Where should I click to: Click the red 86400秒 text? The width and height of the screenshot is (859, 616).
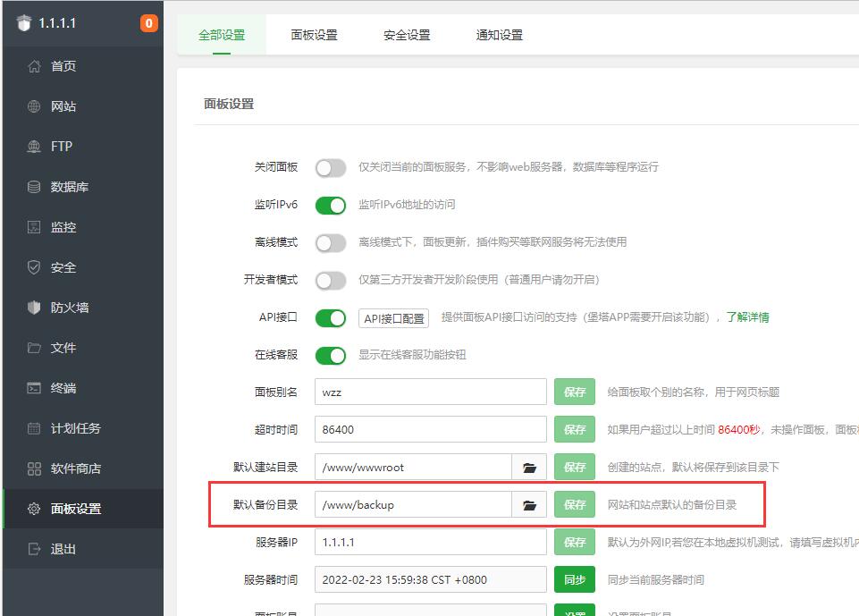point(739,430)
